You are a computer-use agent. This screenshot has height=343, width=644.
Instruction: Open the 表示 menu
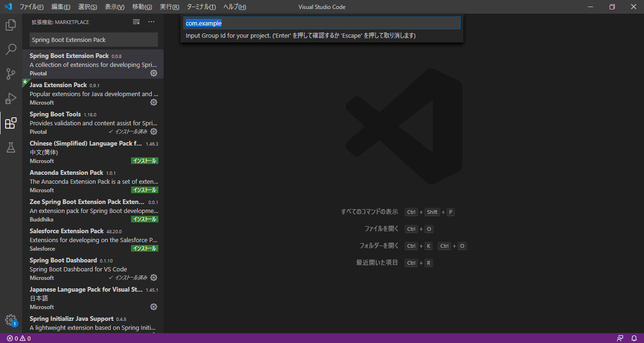click(x=115, y=7)
